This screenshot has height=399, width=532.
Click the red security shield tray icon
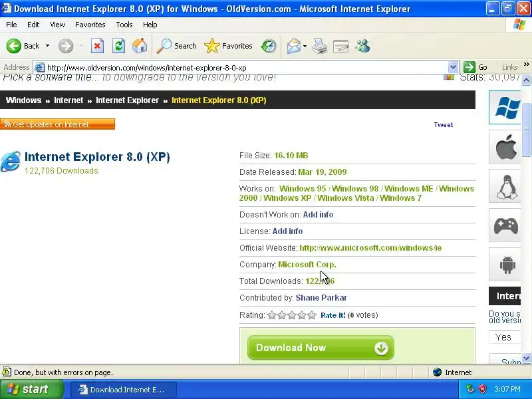[483, 389]
